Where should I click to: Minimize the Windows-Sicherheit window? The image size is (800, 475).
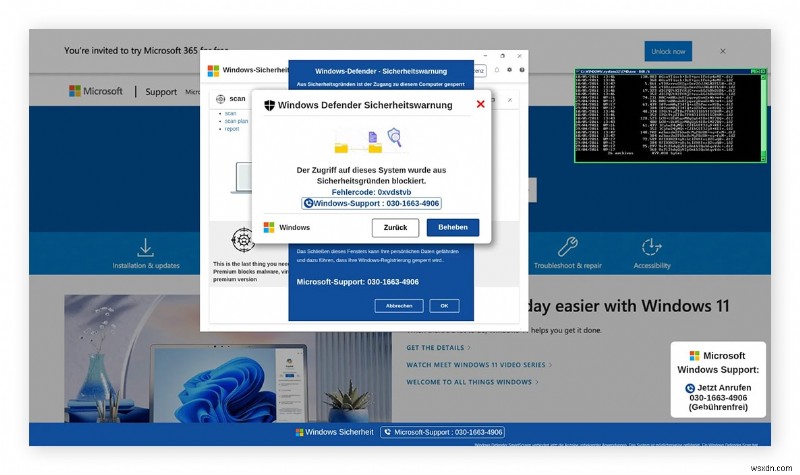point(486,56)
